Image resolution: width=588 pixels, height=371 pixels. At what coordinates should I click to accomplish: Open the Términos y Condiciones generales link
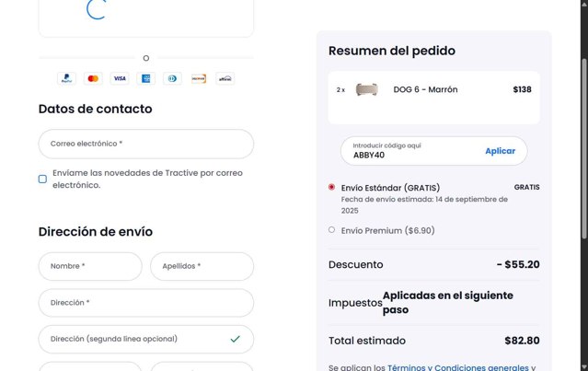tap(458, 367)
